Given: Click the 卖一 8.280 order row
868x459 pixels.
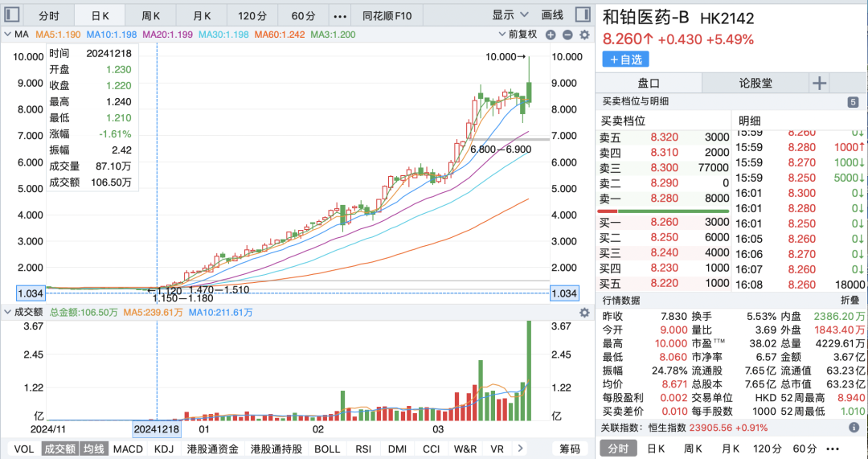Looking at the screenshot, I should point(665,199).
